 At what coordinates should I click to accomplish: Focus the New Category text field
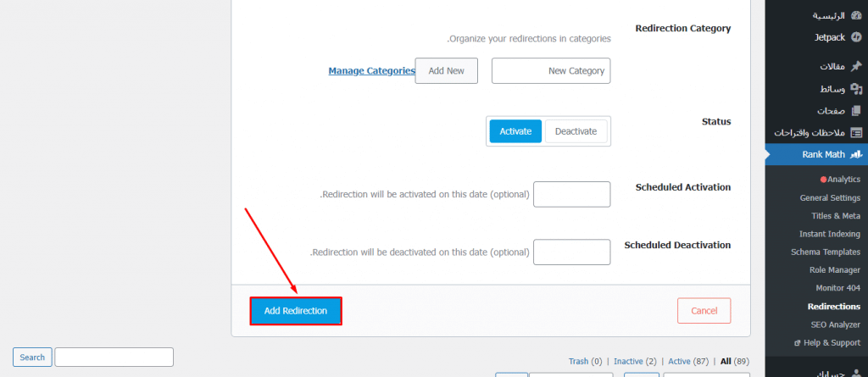[551, 71]
